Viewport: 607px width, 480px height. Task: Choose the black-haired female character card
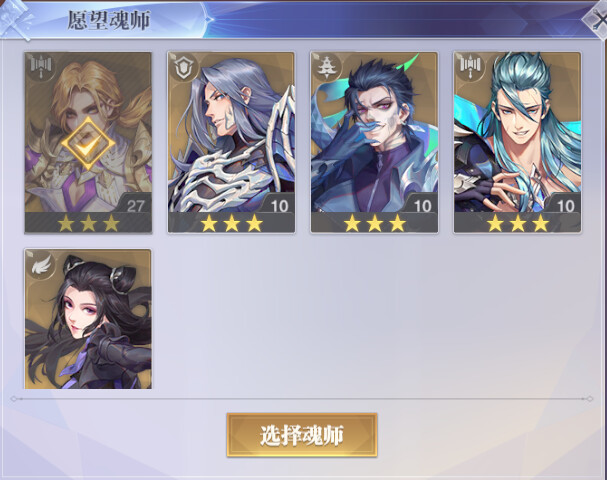88,319
